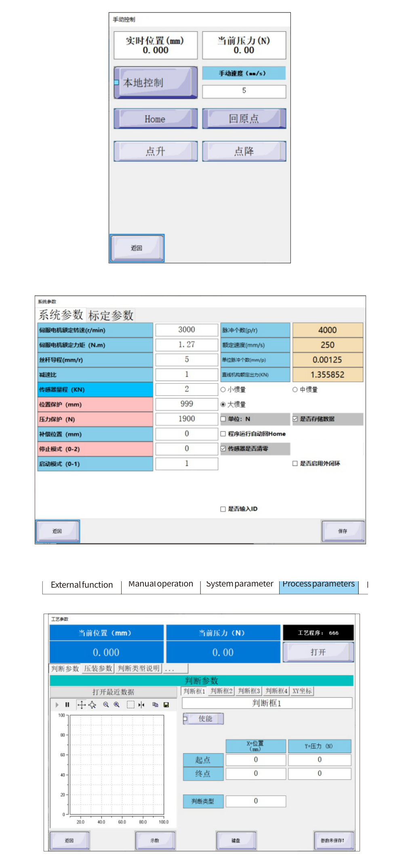
Task: Uncheck the 传感器是否清零 checkbox
Action: point(223,449)
